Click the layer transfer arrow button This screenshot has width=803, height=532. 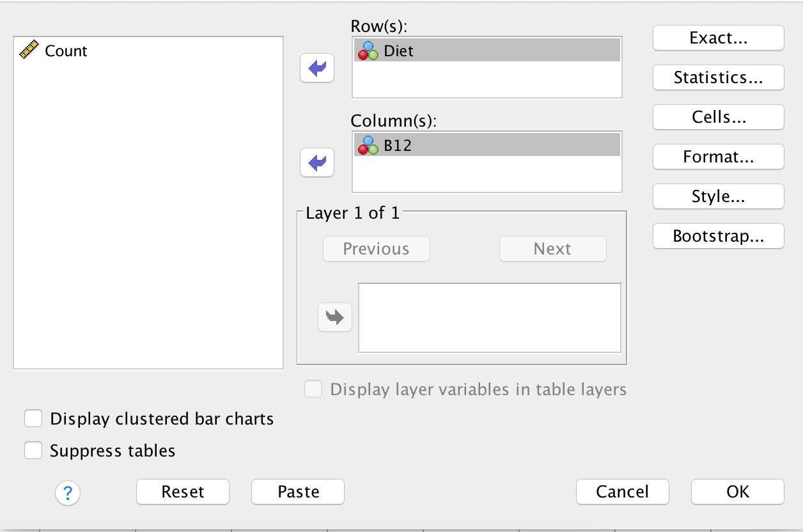[x=335, y=317]
